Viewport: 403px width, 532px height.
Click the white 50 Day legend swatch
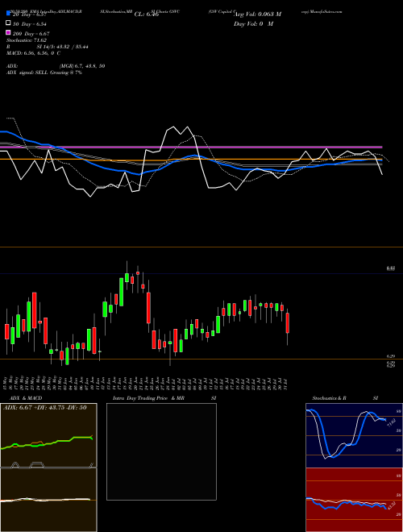point(8,23)
